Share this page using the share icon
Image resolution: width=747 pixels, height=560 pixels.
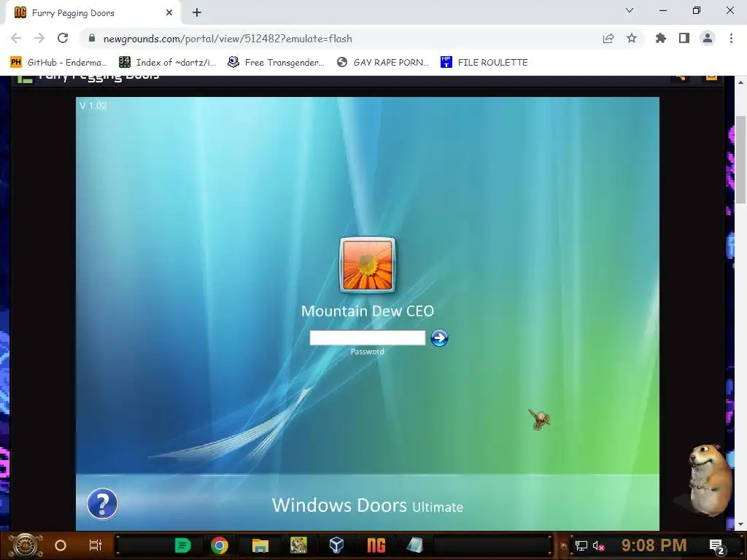608,38
